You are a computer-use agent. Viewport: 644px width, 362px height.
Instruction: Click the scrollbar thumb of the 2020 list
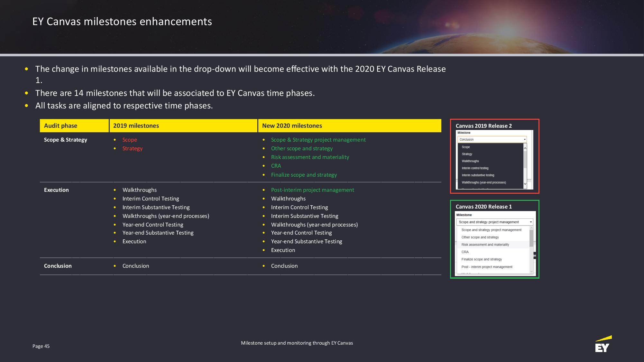(531, 238)
